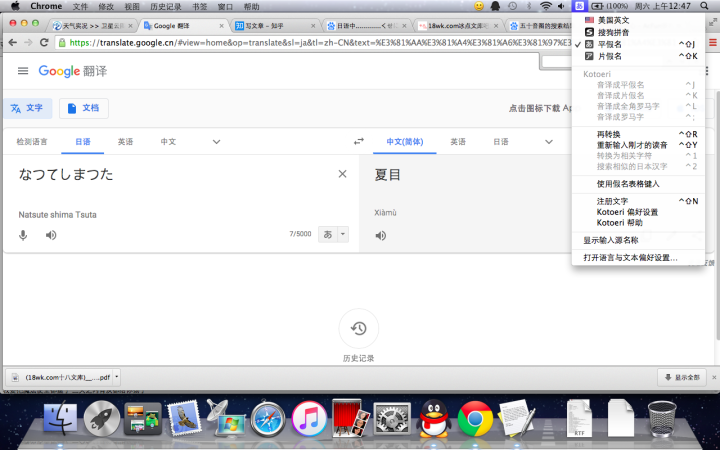The image size is (720, 450).
Task: Choose 日语 target language tab
Action: point(501,141)
